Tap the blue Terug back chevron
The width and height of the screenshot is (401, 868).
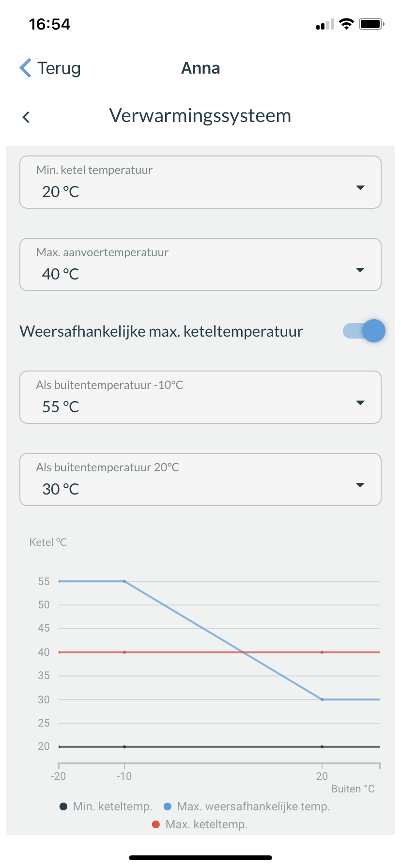point(26,68)
